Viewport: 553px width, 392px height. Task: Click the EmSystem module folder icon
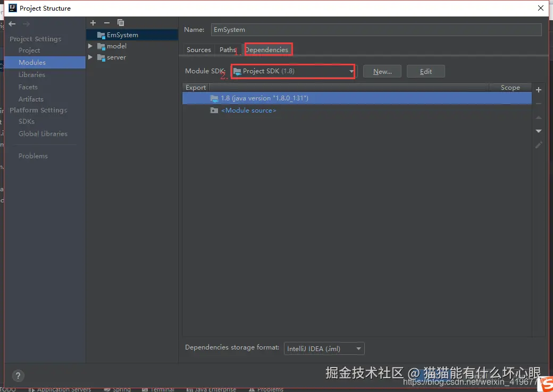tap(101, 35)
